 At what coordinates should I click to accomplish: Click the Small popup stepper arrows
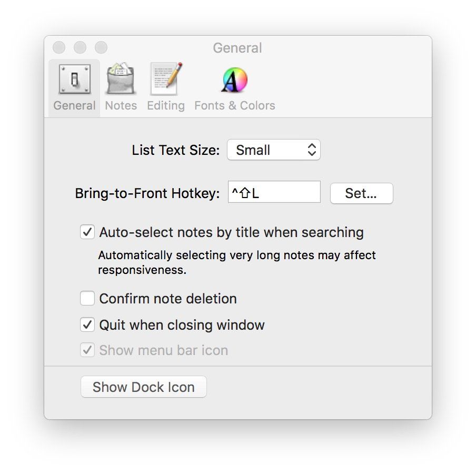pyautogui.click(x=312, y=150)
